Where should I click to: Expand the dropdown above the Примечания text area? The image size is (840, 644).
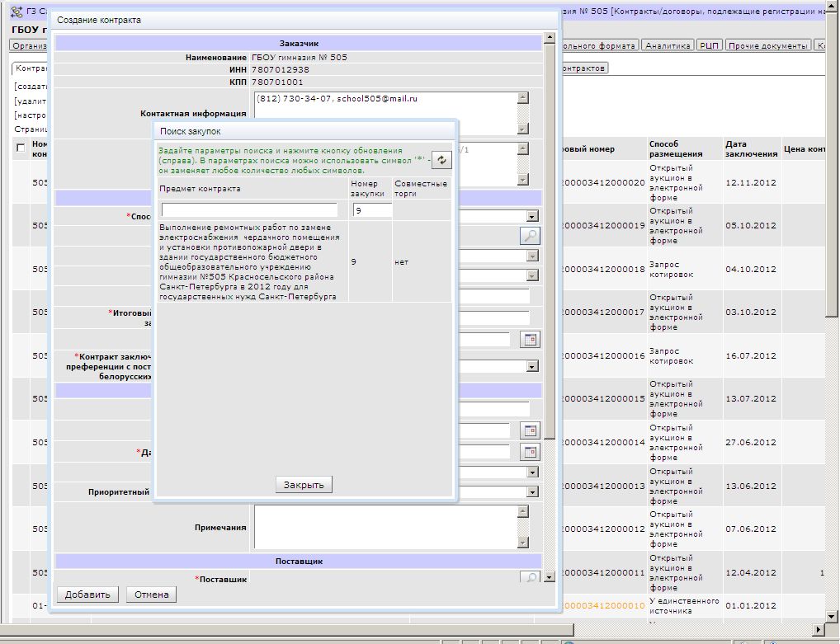coord(532,492)
